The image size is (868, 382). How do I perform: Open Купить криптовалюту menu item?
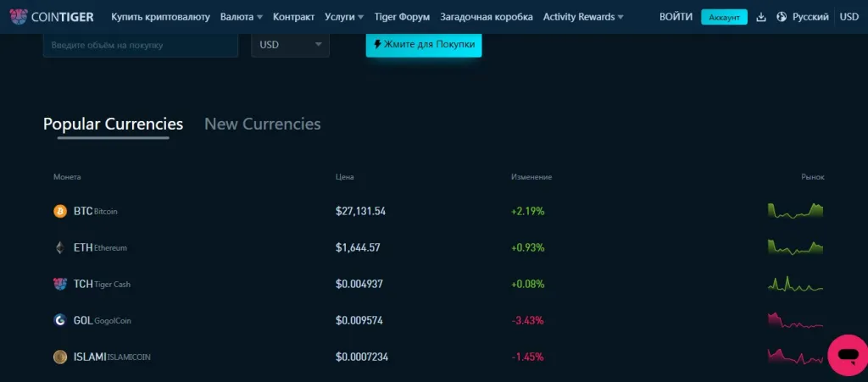pyautogui.click(x=160, y=17)
